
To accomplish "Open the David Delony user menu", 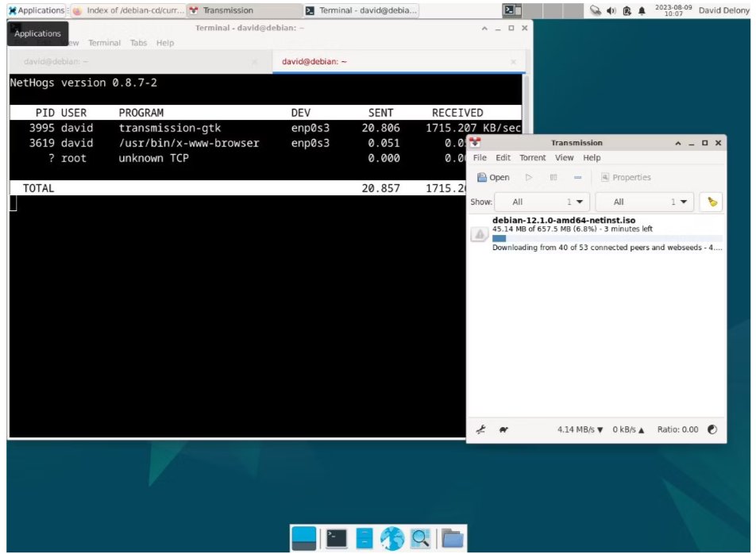I will [x=723, y=10].
